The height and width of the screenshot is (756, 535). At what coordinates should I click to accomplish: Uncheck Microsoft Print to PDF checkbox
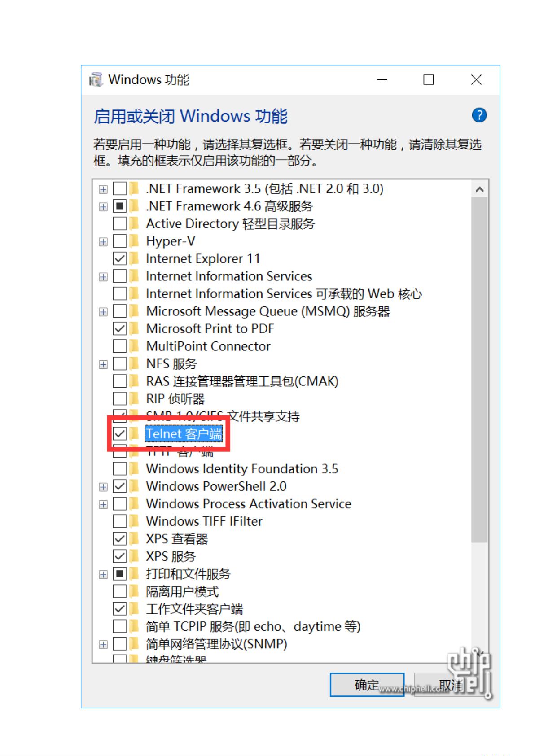coord(119,329)
